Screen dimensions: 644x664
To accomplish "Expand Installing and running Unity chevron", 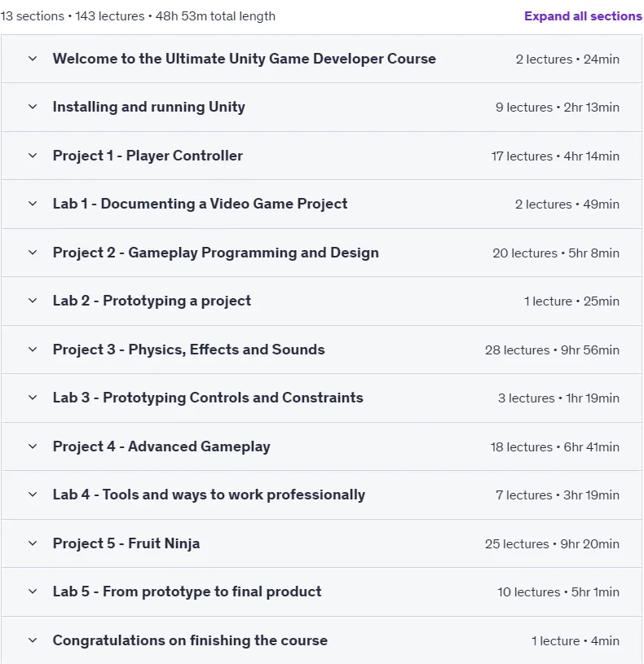I will point(33,108).
